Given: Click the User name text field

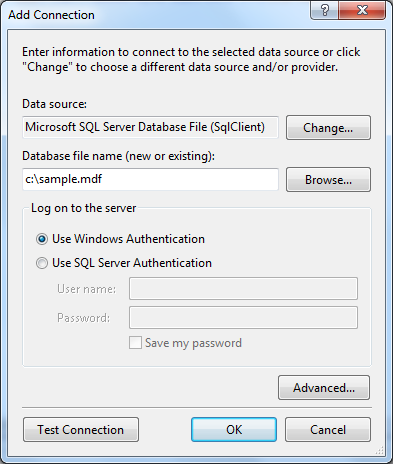Looking at the screenshot, I should [x=243, y=288].
